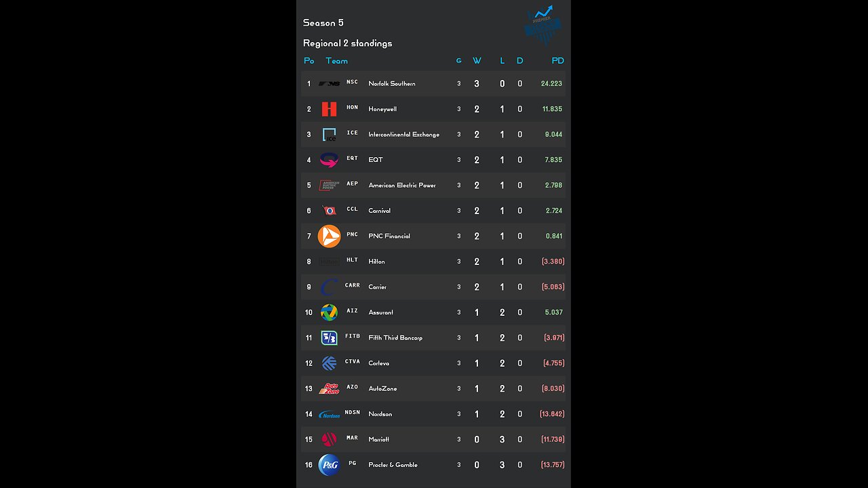
Task: Click the premier chart logo top right
Action: click(x=543, y=25)
